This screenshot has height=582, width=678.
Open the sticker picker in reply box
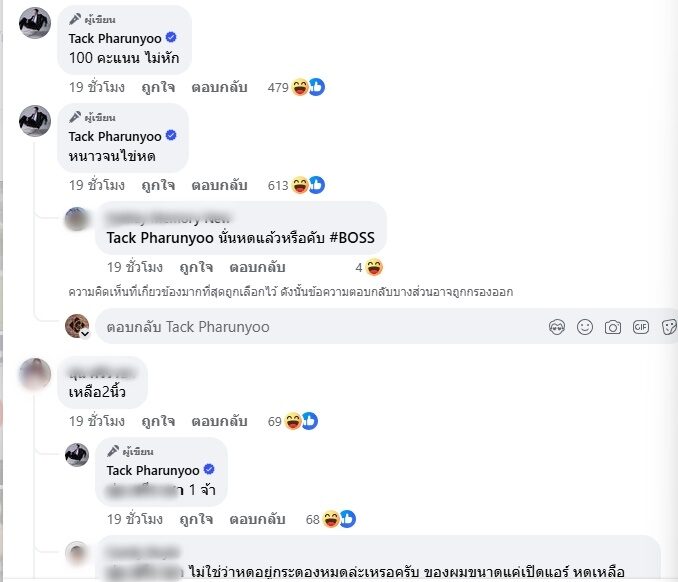click(x=669, y=327)
